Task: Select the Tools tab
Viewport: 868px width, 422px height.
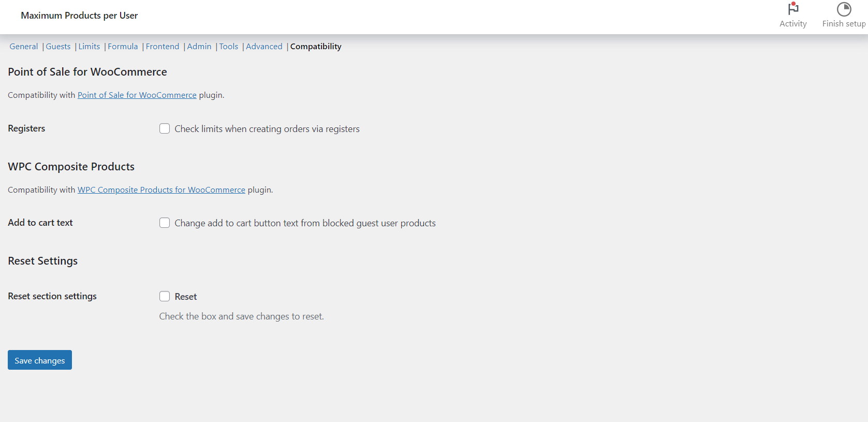Action: coord(228,46)
